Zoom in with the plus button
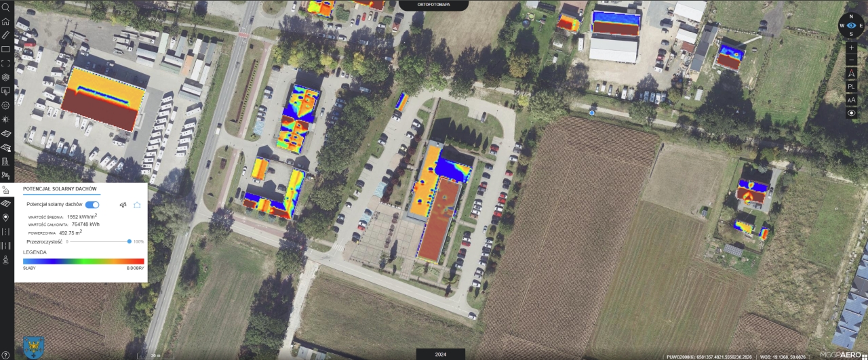 tap(852, 48)
